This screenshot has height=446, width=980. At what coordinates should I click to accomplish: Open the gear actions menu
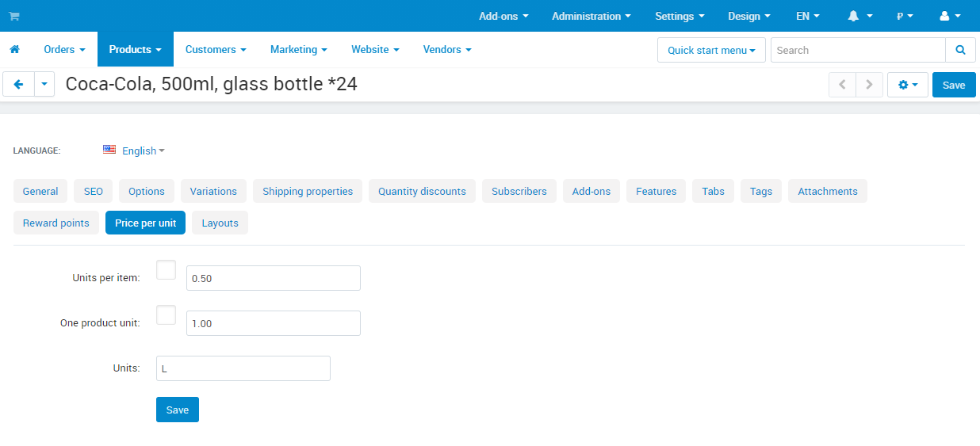point(908,85)
